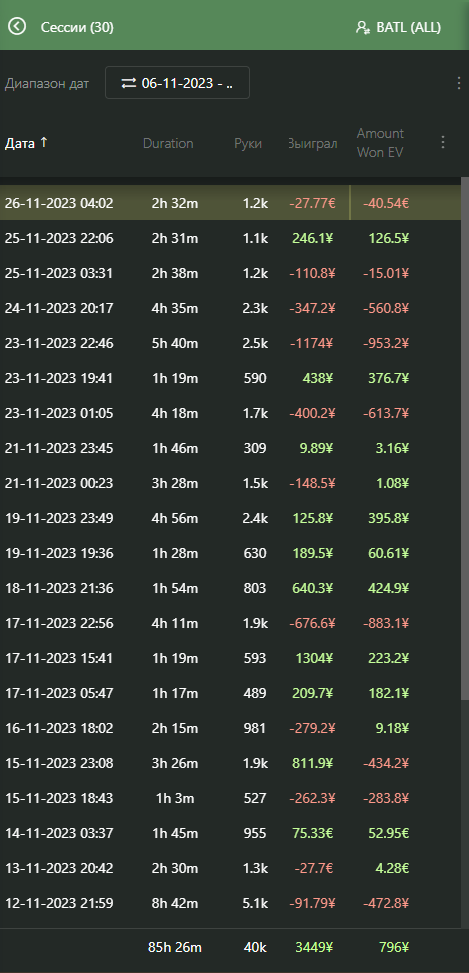The width and height of the screenshot is (469, 973).
Task: Sort by Amount Won EV header
Action: tap(380, 143)
